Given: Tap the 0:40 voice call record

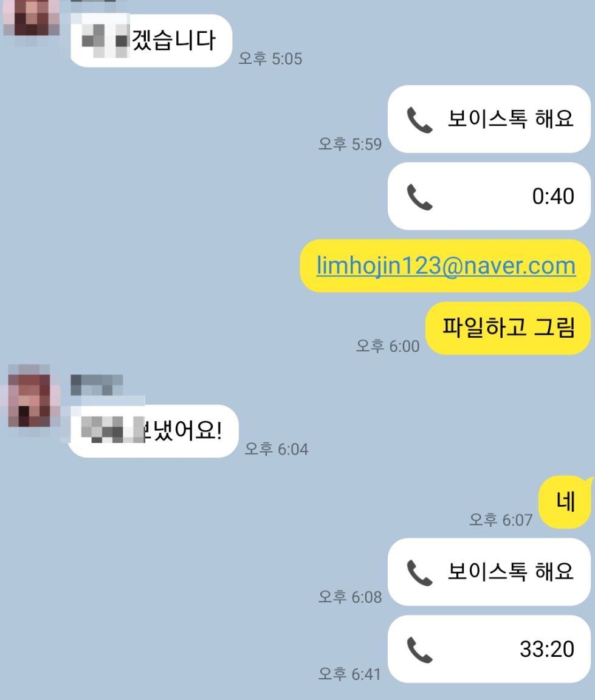Looking at the screenshot, I should click(x=489, y=196).
